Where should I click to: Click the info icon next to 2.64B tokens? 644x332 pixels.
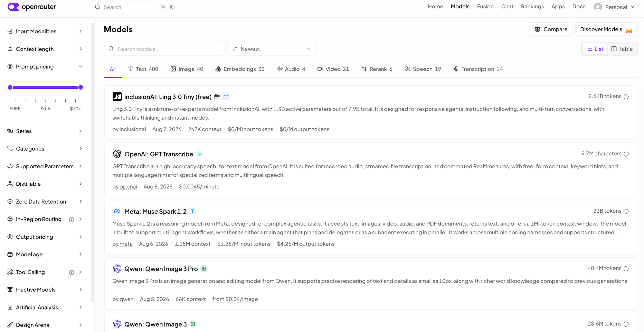(x=626, y=97)
